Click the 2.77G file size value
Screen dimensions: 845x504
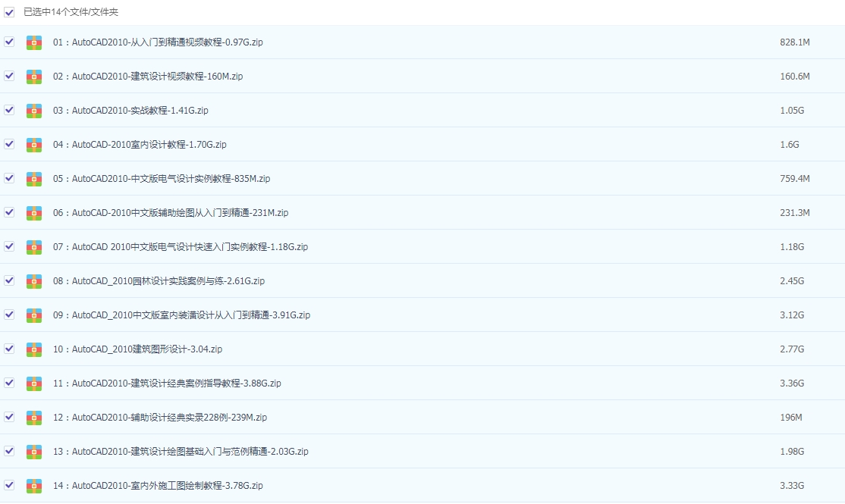[x=792, y=349]
